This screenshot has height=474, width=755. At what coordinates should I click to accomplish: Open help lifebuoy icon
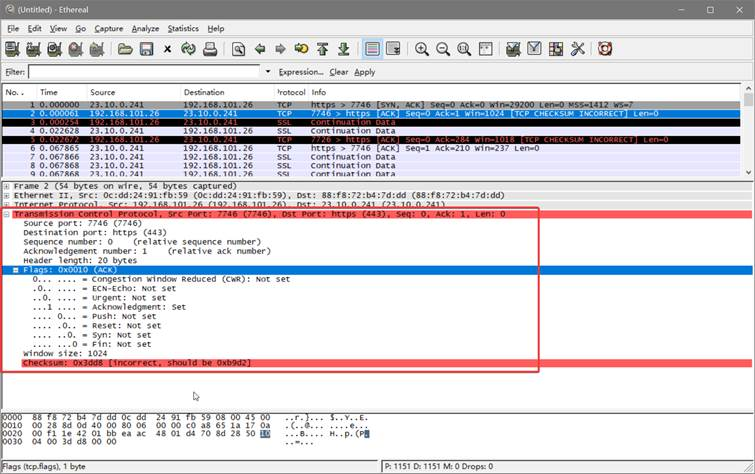pyautogui.click(x=605, y=49)
